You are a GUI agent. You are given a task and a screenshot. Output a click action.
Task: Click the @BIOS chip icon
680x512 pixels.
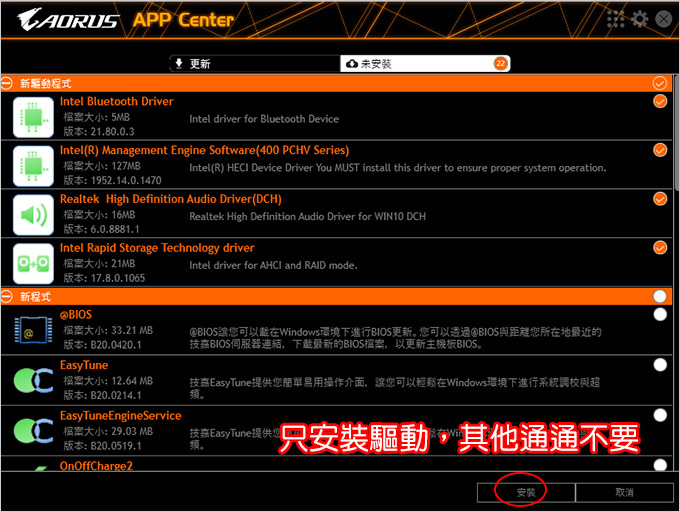[33, 330]
